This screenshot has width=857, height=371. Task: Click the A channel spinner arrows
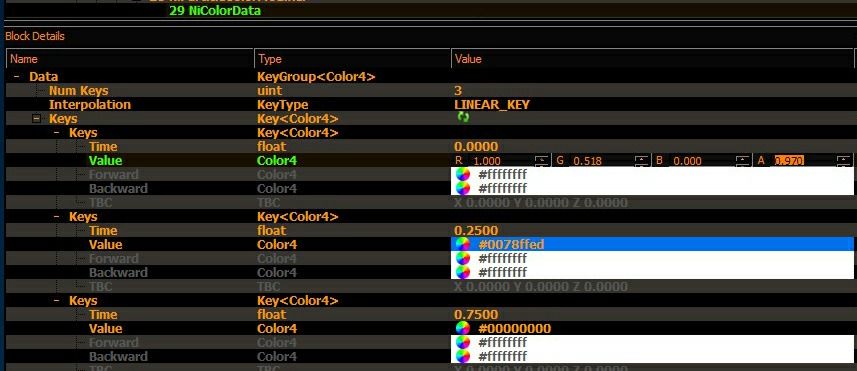click(844, 161)
